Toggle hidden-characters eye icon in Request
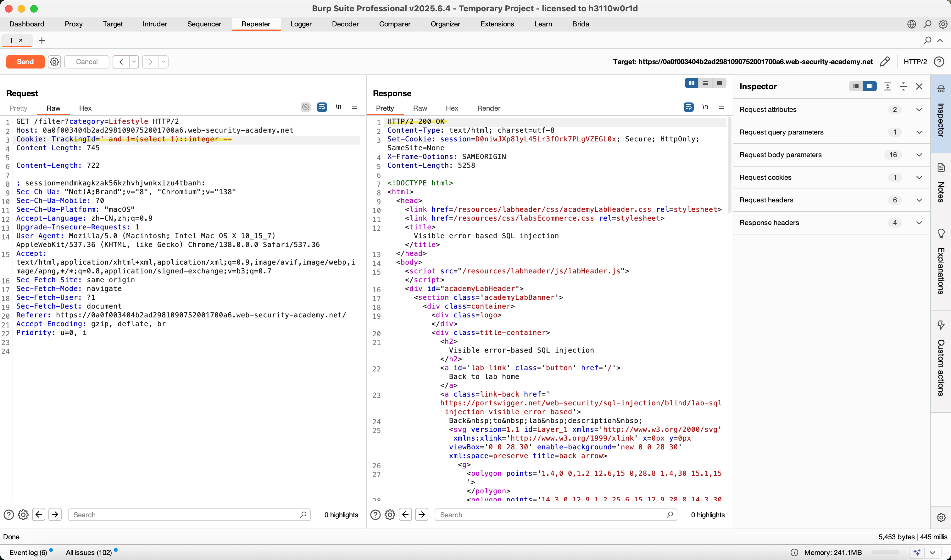The image size is (951, 560). [306, 107]
